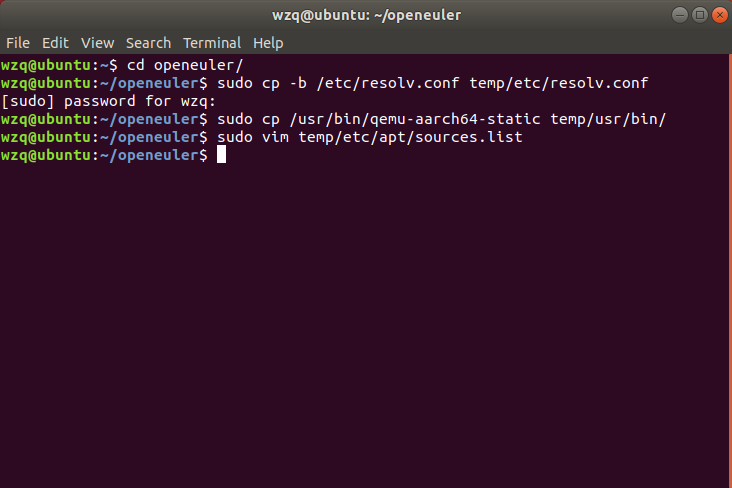
Task: Open the Edit menu
Action: 55,43
